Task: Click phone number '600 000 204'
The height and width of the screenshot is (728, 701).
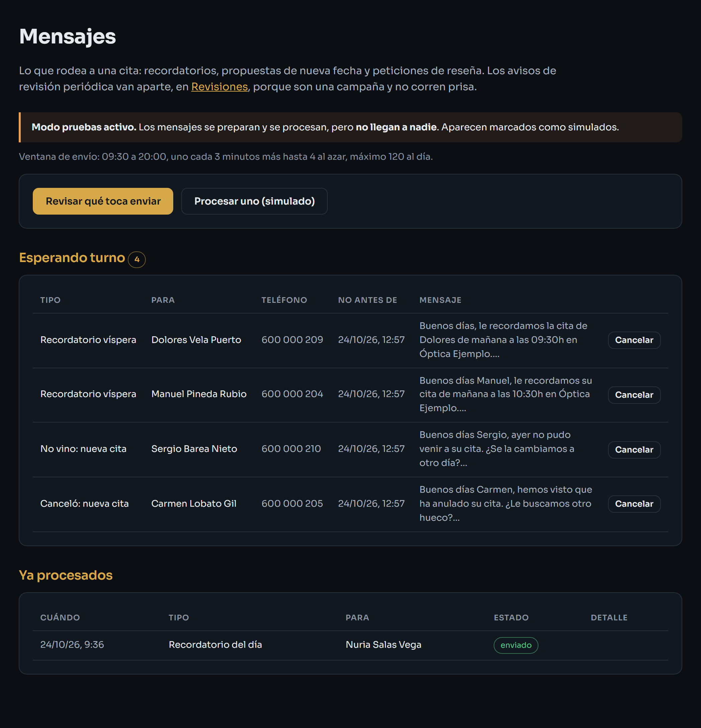Action: click(x=292, y=394)
